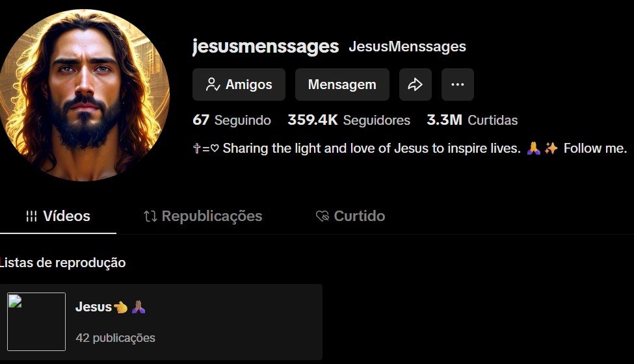The width and height of the screenshot is (634, 364).
Task: Switch to the Republicações tab
Action: click(203, 216)
